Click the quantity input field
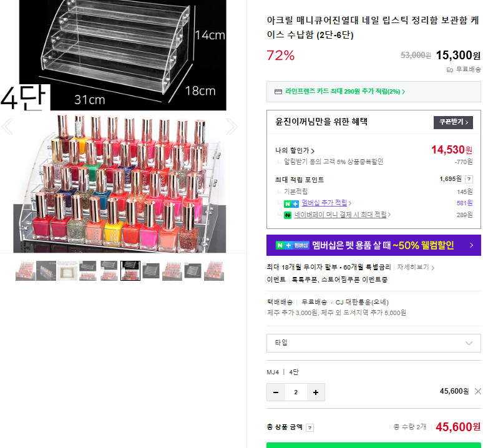Screen dimensions: 483x448 point(296,392)
